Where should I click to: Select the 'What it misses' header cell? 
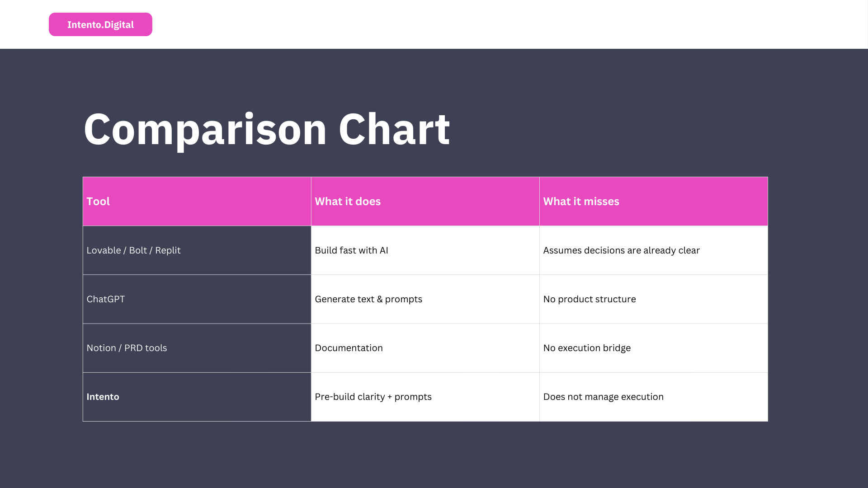click(x=653, y=202)
